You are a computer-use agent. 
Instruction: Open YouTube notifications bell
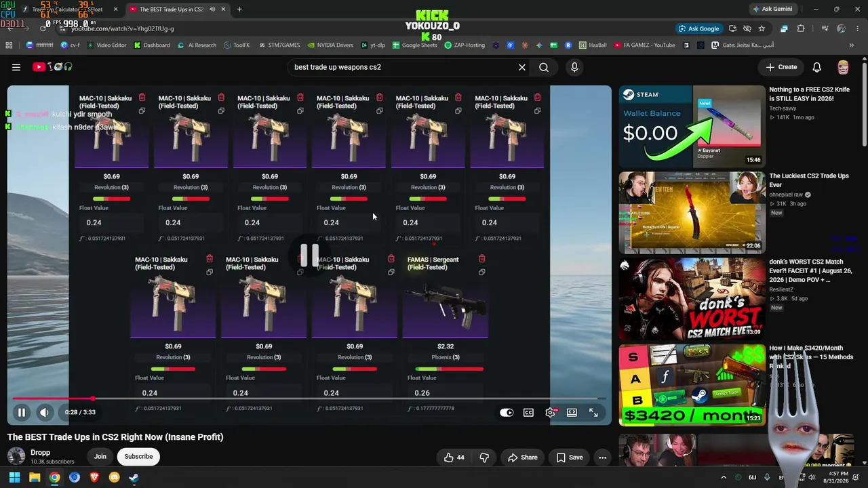click(x=817, y=67)
